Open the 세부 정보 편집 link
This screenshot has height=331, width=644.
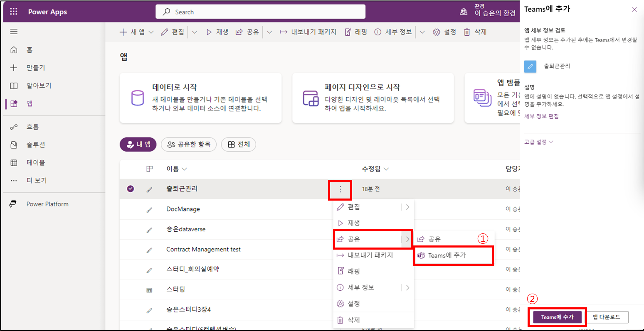(542, 116)
